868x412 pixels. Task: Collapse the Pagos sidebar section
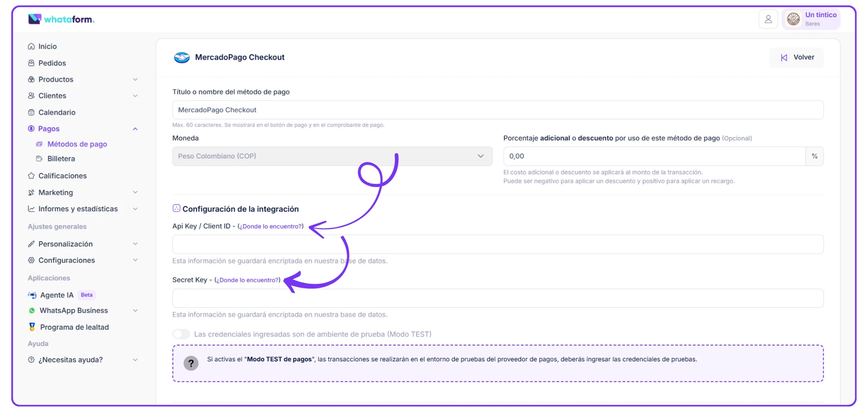point(135,129)
